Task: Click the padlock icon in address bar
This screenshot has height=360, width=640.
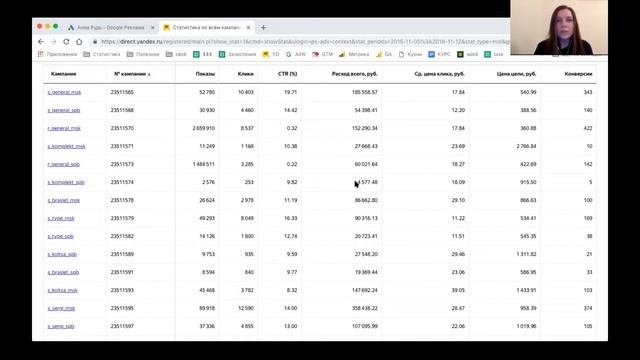Action: click(95, 42)
